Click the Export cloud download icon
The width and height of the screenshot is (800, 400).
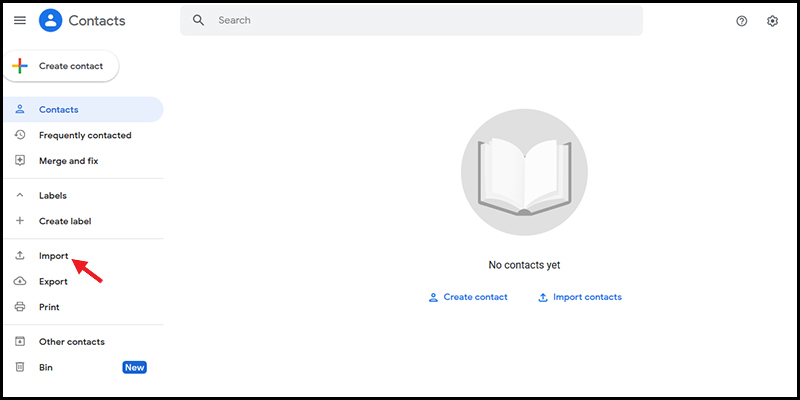20,281
